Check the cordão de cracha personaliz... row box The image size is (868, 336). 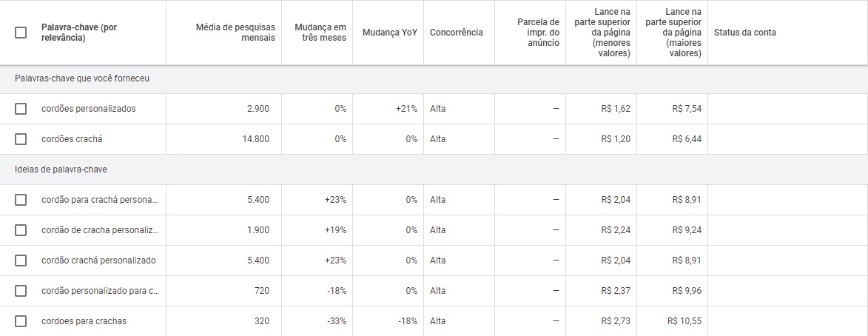tap(21, 230)
